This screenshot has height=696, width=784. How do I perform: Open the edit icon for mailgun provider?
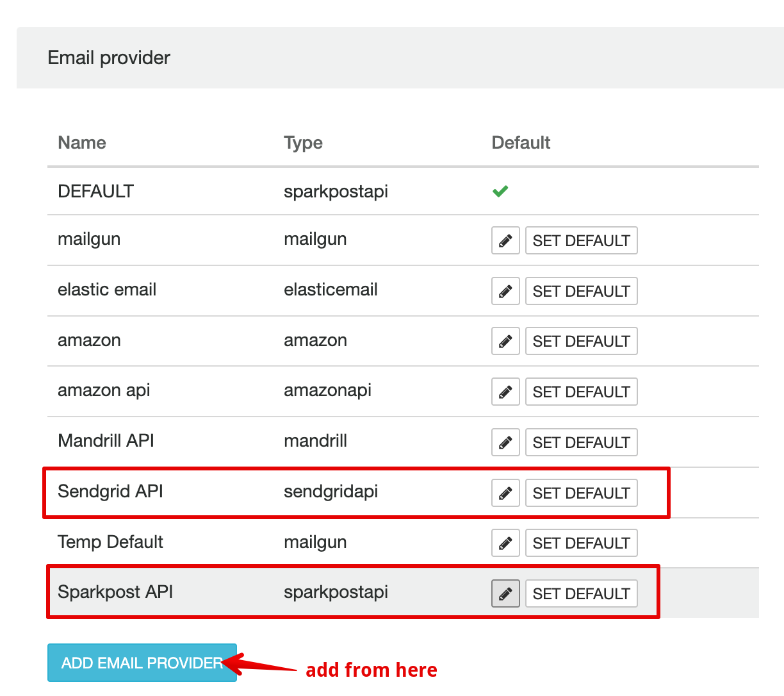pos(505,240)
